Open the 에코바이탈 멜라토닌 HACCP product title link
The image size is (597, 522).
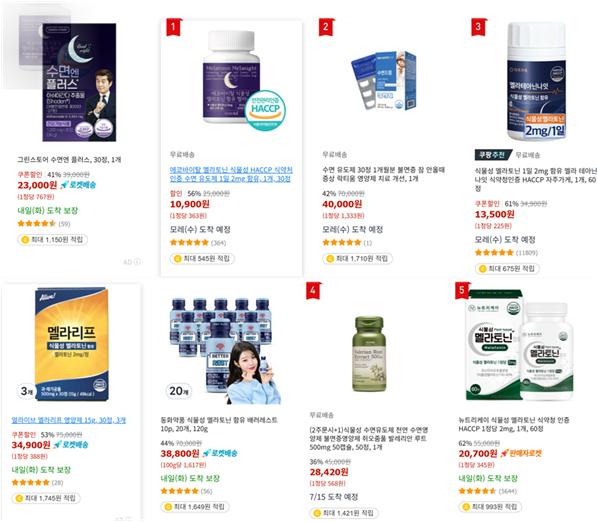click(x=231, y=174)
